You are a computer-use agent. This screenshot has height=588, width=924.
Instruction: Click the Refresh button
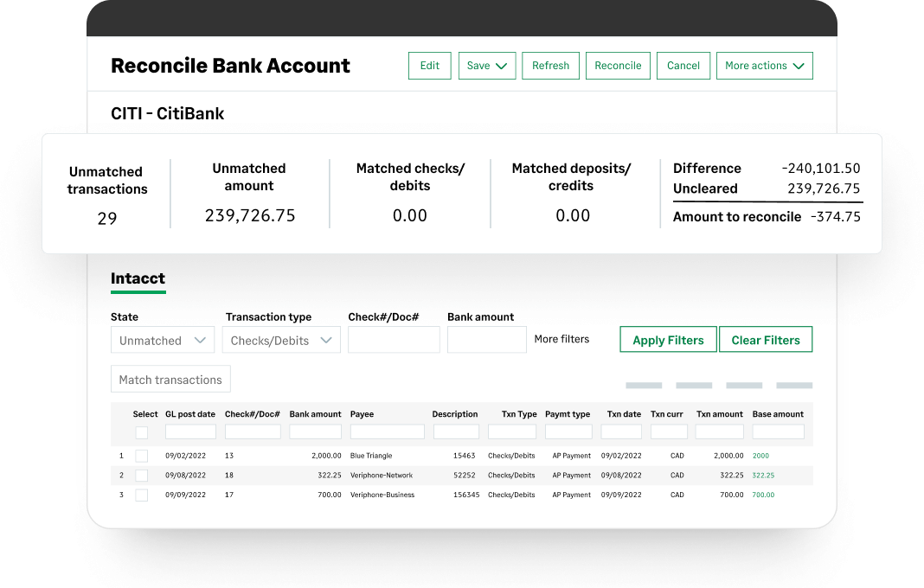[550, 66]
